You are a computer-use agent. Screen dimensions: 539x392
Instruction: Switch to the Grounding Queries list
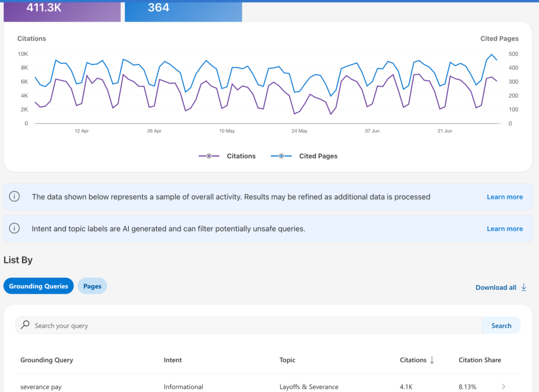click(38, 286)
